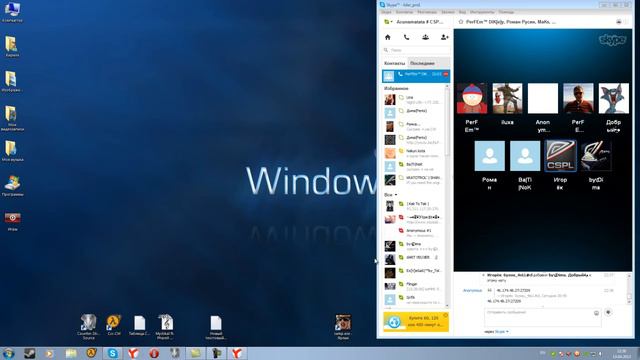Open Half-Life lambda icon on taskbar
Image resolution: width=640 pixels, height=360 pixels.
pos(91,353)
